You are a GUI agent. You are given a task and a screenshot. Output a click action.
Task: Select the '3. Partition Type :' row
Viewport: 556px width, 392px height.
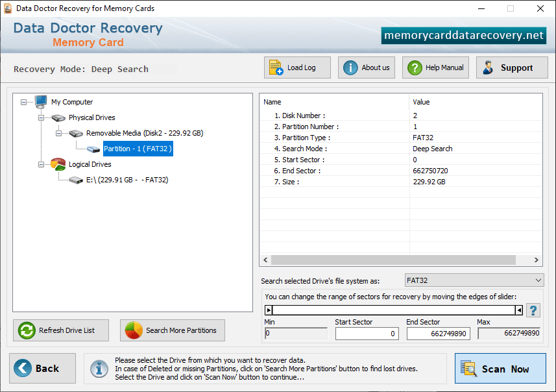pos(401,138)
